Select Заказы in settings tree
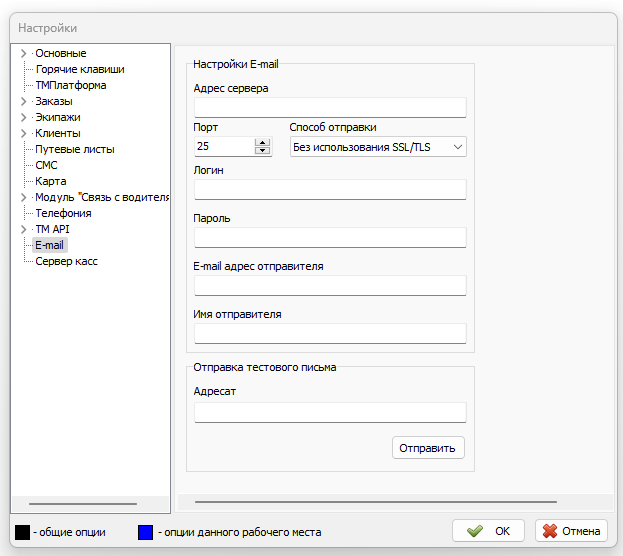 (x=54, y=101)
